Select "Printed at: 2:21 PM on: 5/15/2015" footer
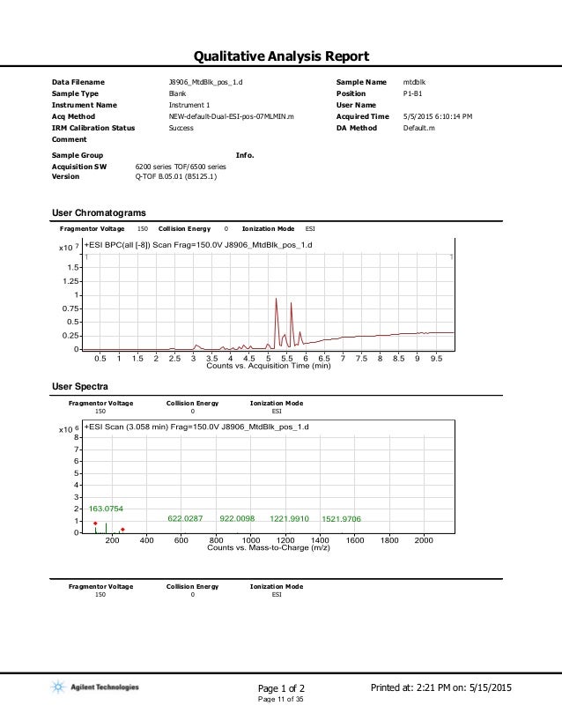Image resolution: width=562 pixels, height=728 pixels. point(440,687)
